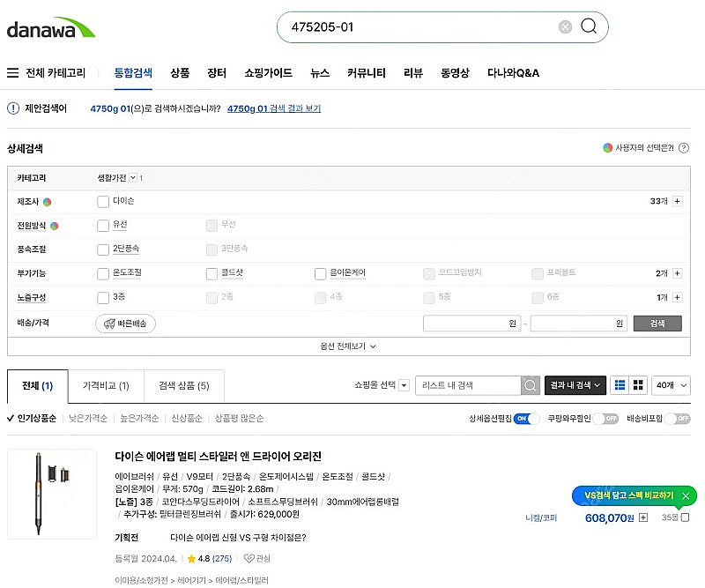Check the 3종 nozzle checkbox
This screenshot has height=588, width=705.
(x=103, y=297)
